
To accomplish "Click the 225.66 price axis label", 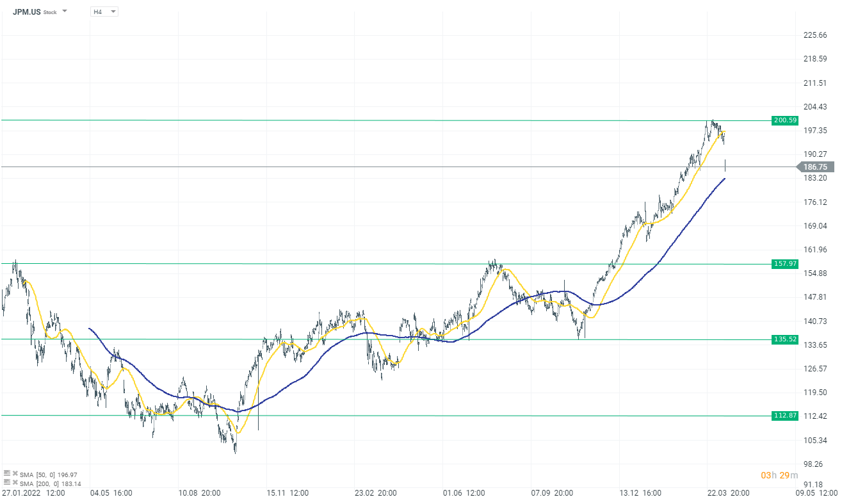I will coord(814,35).
